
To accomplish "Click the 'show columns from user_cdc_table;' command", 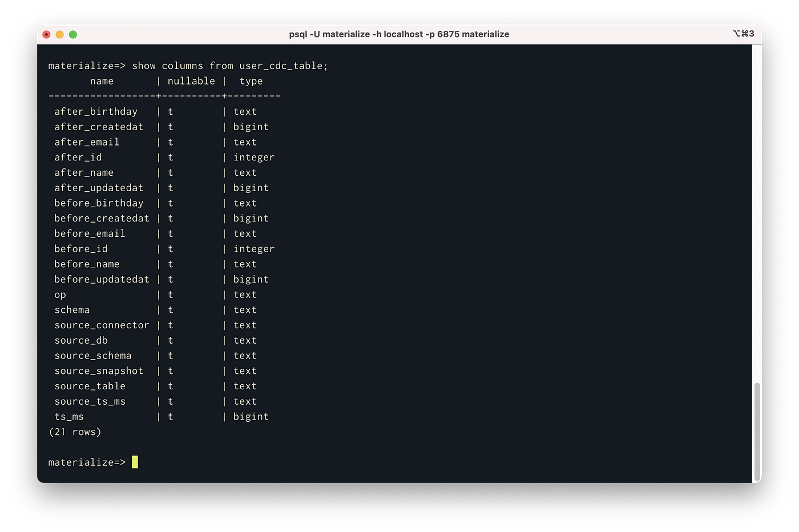I will 230,66.
